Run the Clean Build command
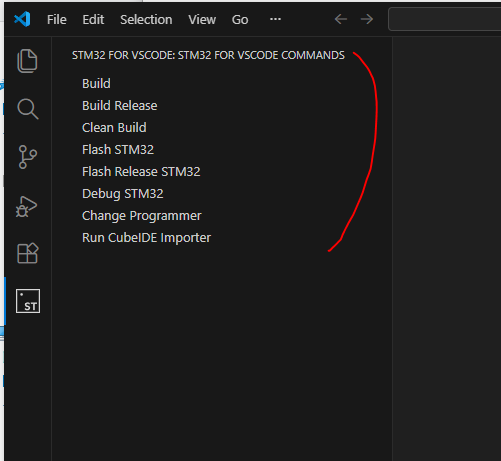501x461 pixels. tap(114, 127)
